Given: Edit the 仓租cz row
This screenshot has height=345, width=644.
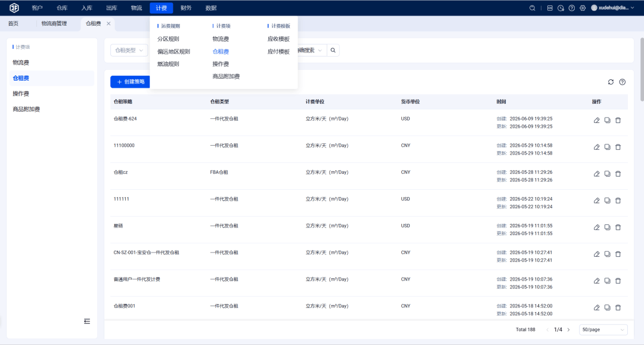Looking at the screenshot, I should 596,174.
